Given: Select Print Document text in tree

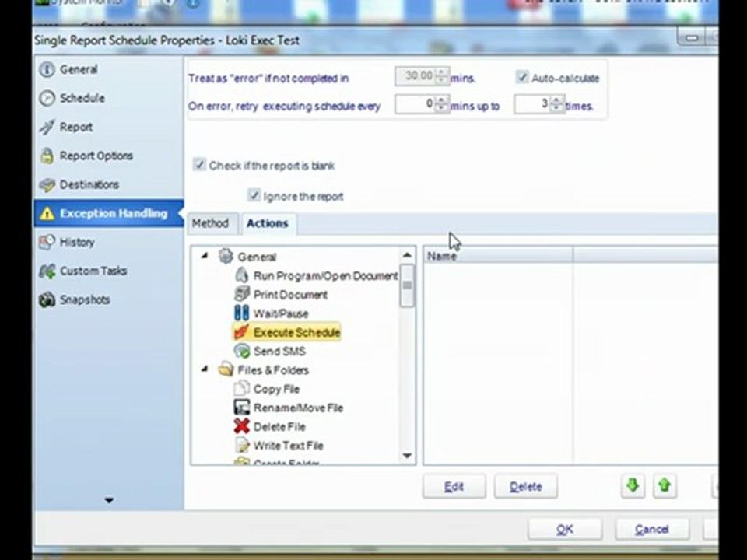Looking at the screenshot, I should pyautogui.click(x=290, y=295).
